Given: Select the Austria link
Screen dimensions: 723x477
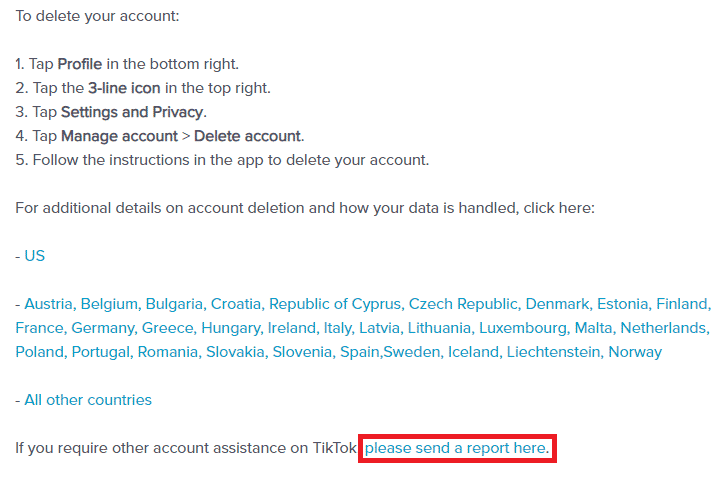Looking at the screenshot, I should tap(48, 304).
